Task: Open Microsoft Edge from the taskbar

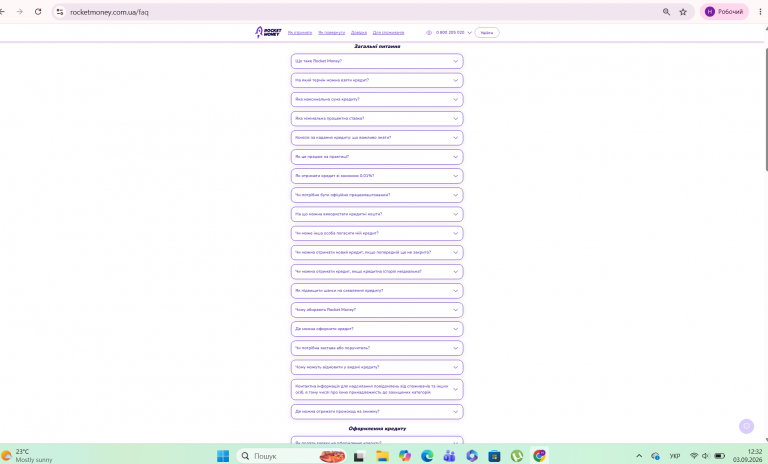Action: pyautogui.click(x=427, y=456)
